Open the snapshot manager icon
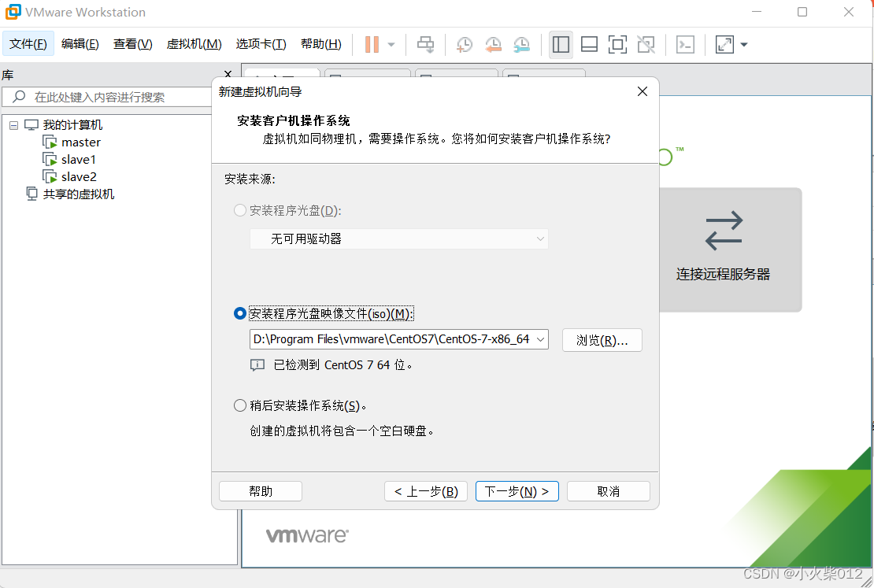 522,45
